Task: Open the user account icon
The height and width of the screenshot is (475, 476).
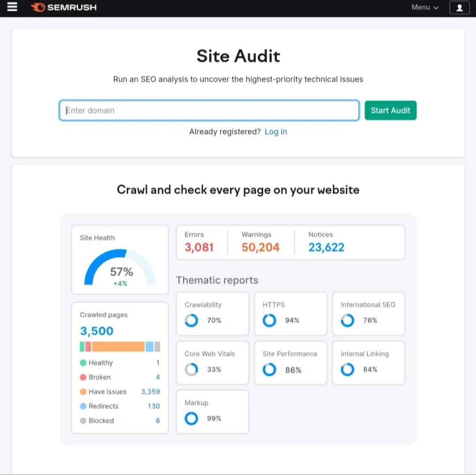Action: [459, 7]
